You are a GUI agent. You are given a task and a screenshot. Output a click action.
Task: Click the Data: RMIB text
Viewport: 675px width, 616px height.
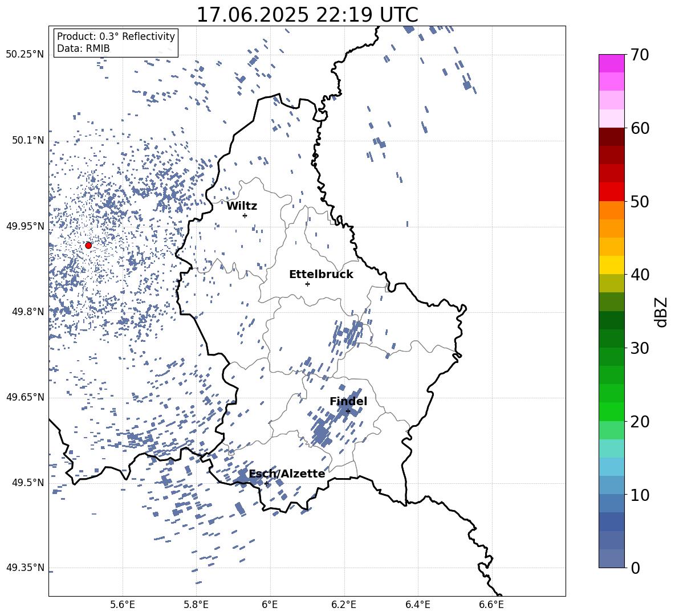(83, 48)
